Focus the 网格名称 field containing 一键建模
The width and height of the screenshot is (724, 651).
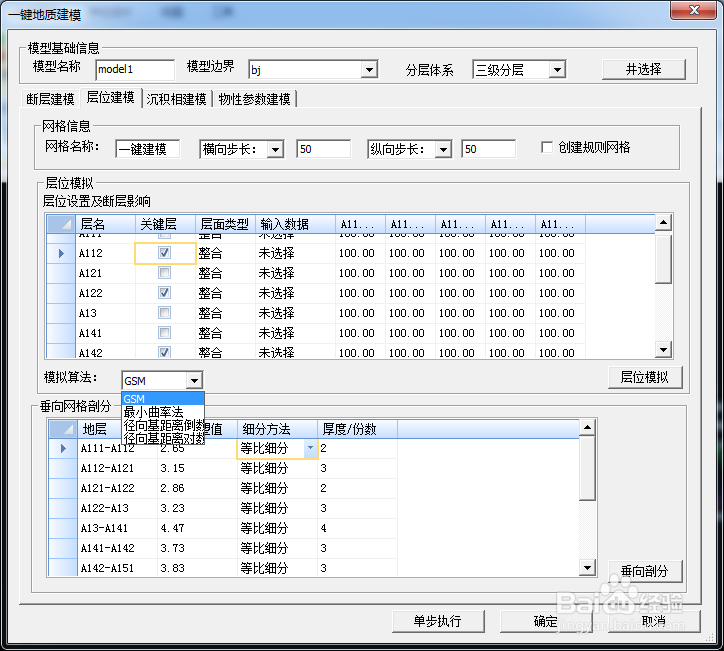coord(147,149)
